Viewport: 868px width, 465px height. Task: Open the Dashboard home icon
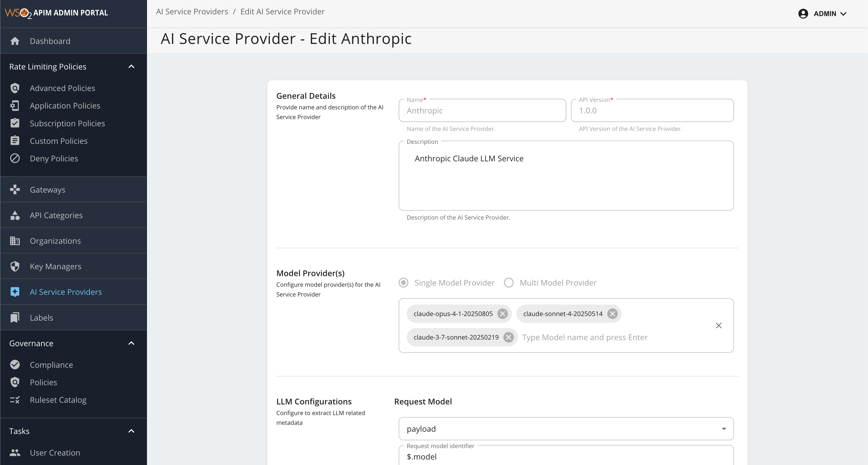tap(15, 41)
